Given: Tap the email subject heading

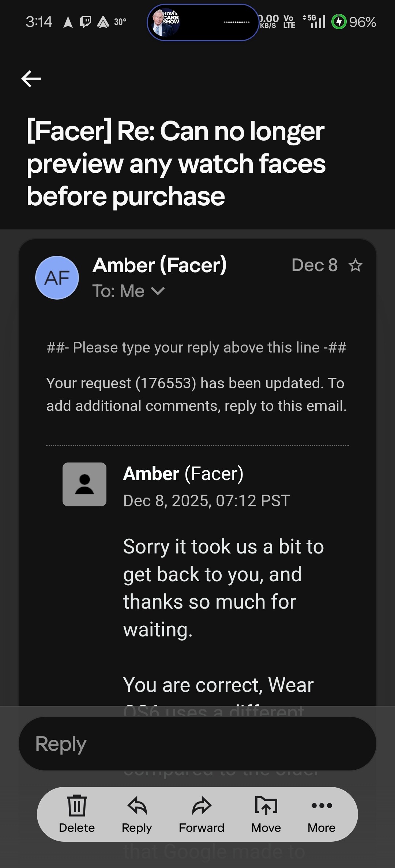Looking at the screenshot, I should 176,164.
